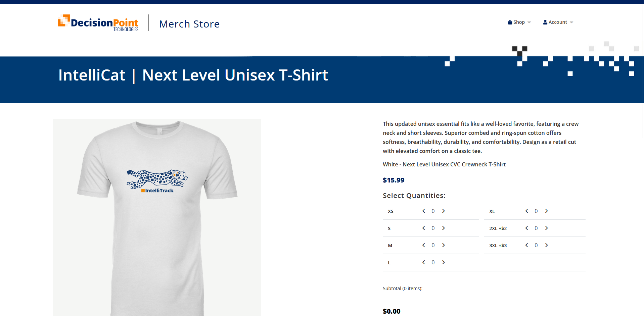Screen dimensions: 644x316
Task: Click the DecisionPoint Technologies logo
Action: click(98, 23)
